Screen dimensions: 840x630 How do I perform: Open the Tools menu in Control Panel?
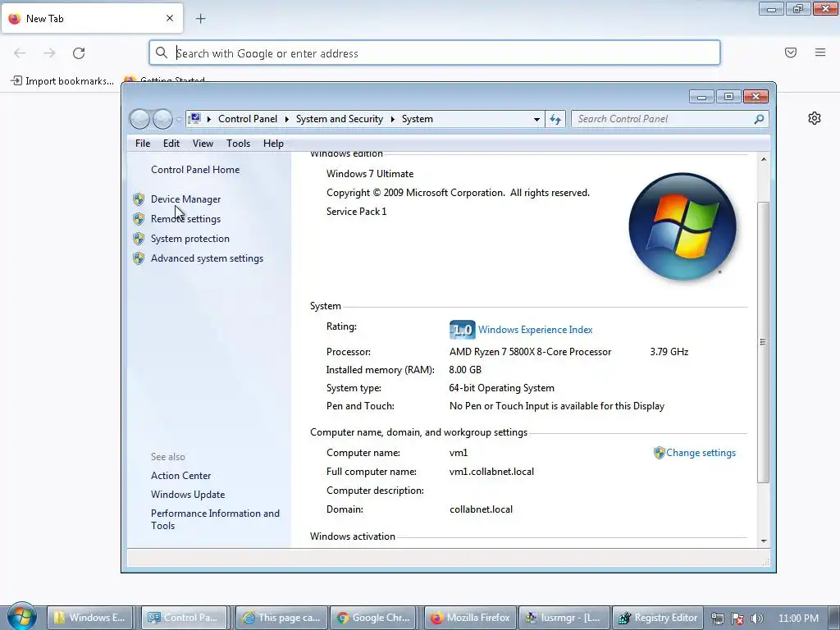[x=238, y=144]
